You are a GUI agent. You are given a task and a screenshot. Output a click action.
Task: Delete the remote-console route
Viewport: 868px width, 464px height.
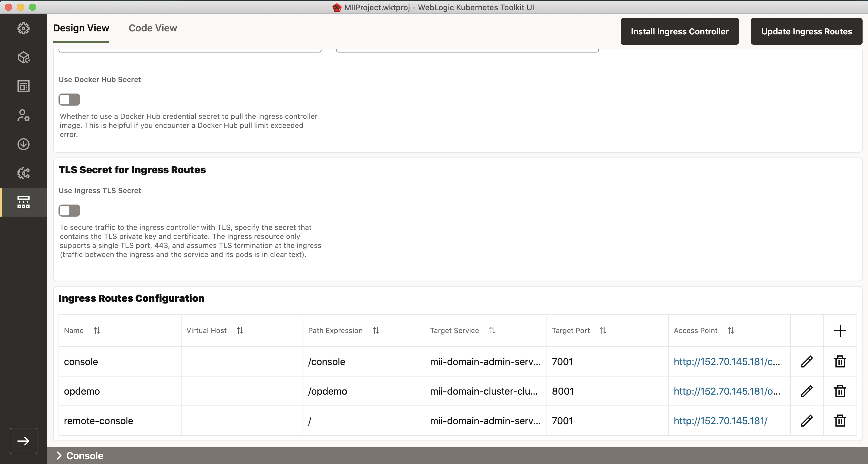[840, 421]
